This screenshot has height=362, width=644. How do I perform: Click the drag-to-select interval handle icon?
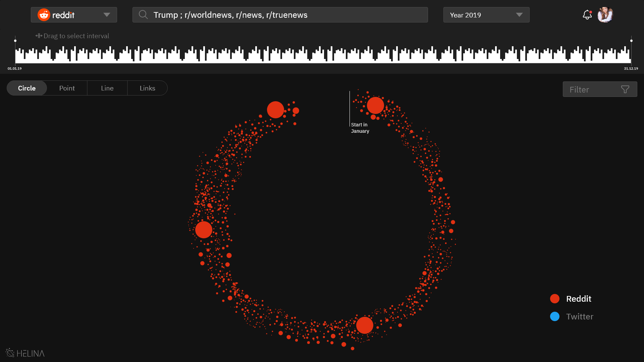39,36
